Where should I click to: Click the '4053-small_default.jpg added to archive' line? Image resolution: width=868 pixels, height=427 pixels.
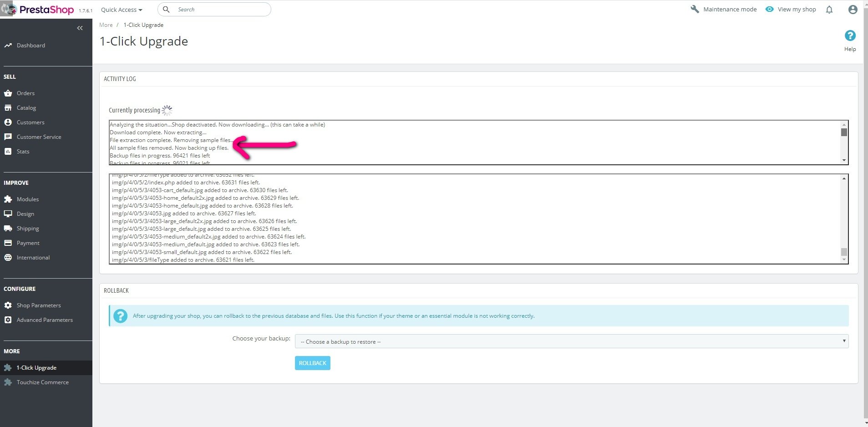point(202,252)
